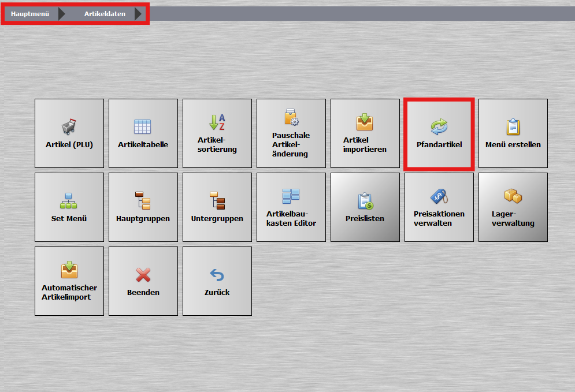The height and width of the screenshot is (392, 575).
Task: Choose Menü erstellen clipboard tile
Action: (513, 133)
